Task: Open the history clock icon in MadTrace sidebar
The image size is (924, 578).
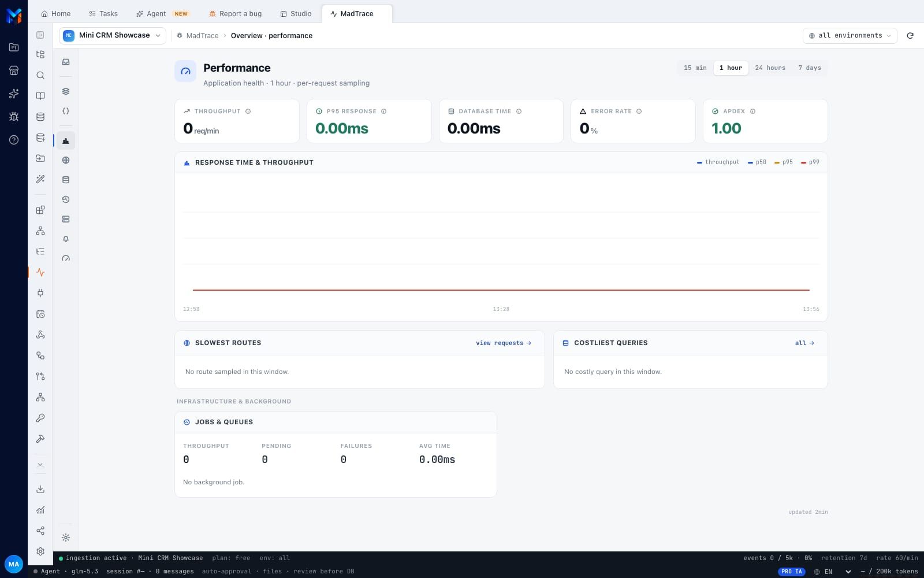Action: 66,199
